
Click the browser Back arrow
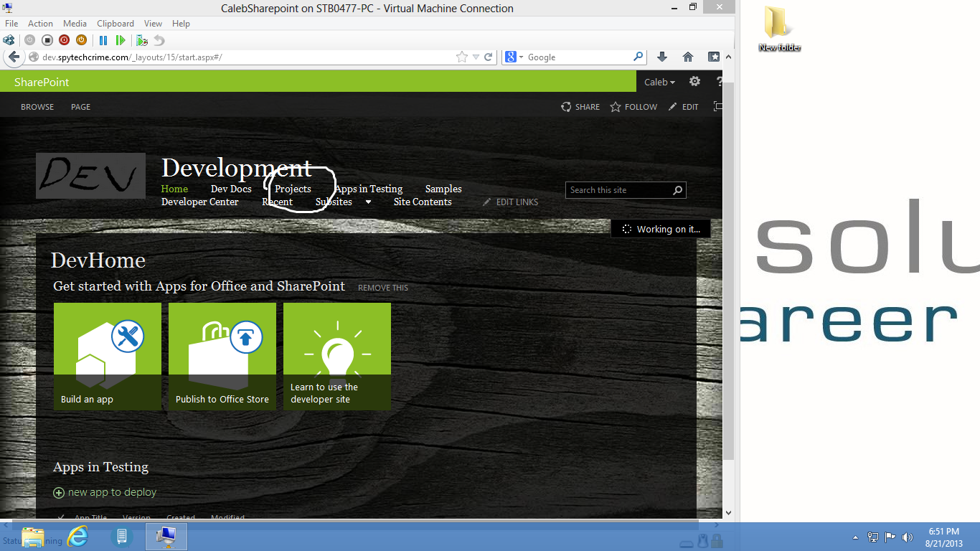click(x=13, y=57)
